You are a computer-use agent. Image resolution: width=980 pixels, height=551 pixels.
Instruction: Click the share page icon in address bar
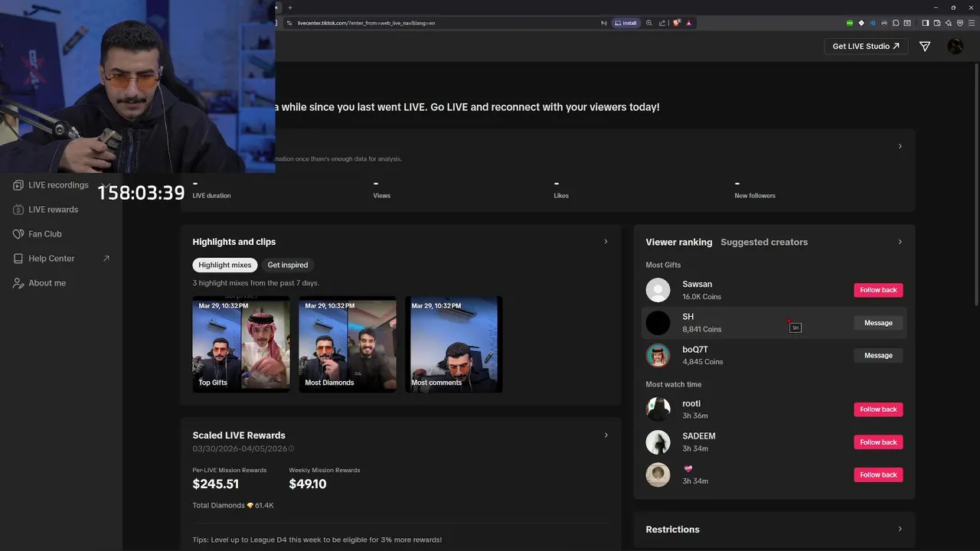click(x=662, y=23)
